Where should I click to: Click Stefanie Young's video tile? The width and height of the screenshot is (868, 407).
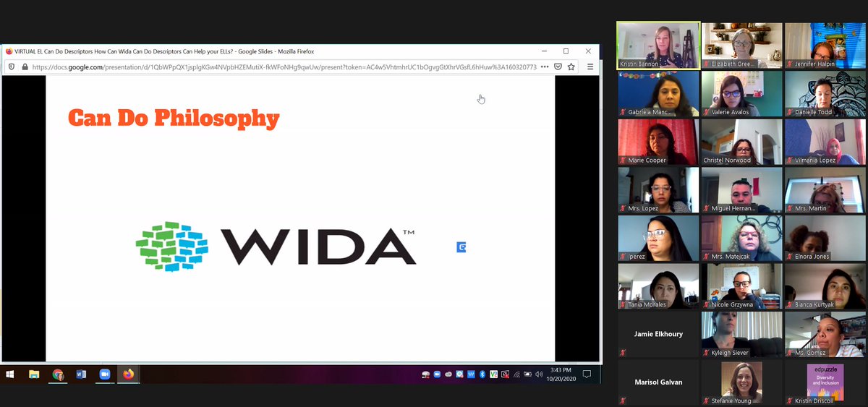pos(741,382)
